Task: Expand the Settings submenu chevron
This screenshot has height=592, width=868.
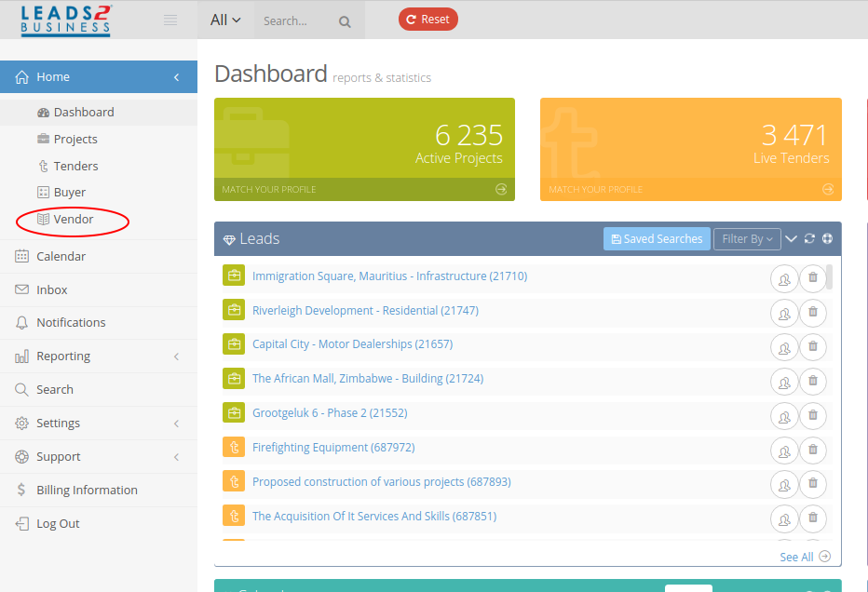Action: [x=177, y=424]
